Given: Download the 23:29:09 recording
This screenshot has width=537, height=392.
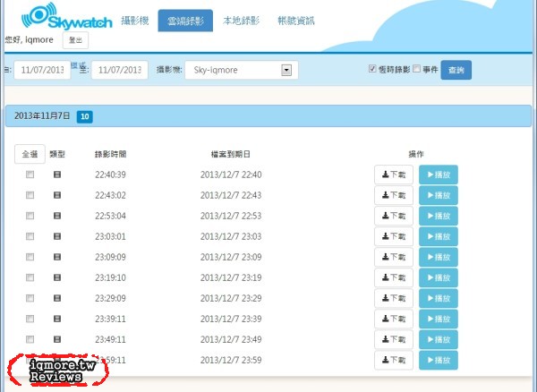Looking at the screenshot, I should click(x=394, y=298).
